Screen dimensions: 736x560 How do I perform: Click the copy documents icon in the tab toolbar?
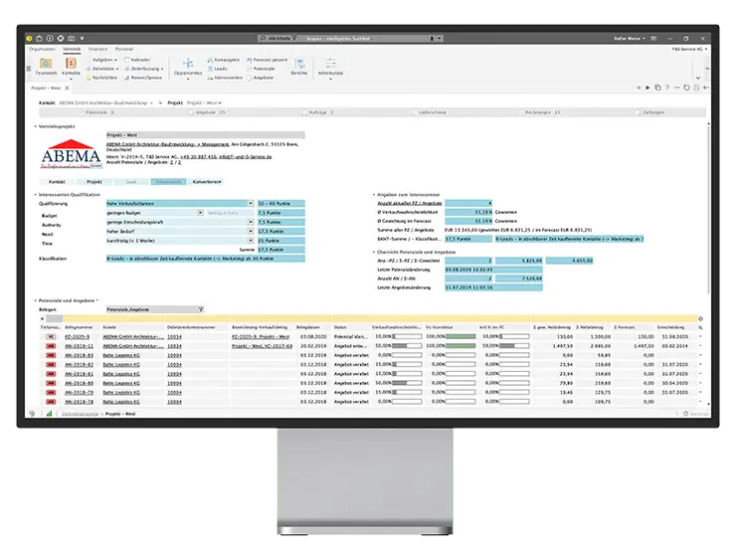(x=657, y=88)
